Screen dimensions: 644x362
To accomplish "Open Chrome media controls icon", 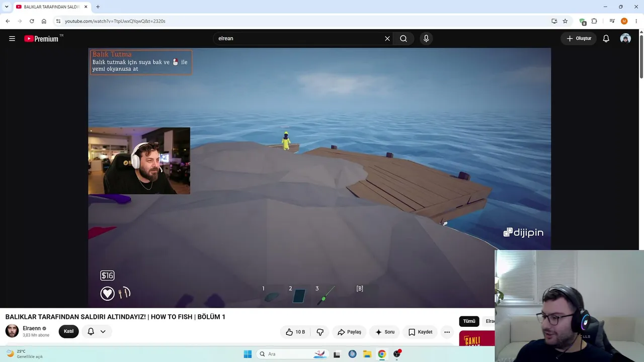I will [612, 21].
